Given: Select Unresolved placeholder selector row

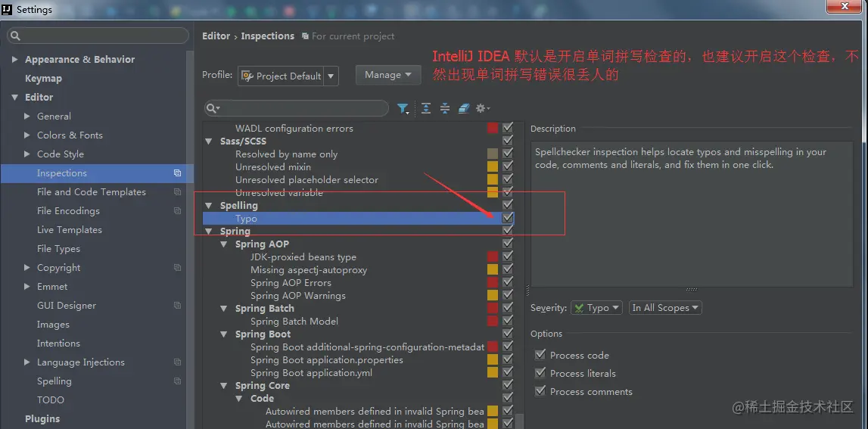Looking at the screenshot, I should [306, 180].
